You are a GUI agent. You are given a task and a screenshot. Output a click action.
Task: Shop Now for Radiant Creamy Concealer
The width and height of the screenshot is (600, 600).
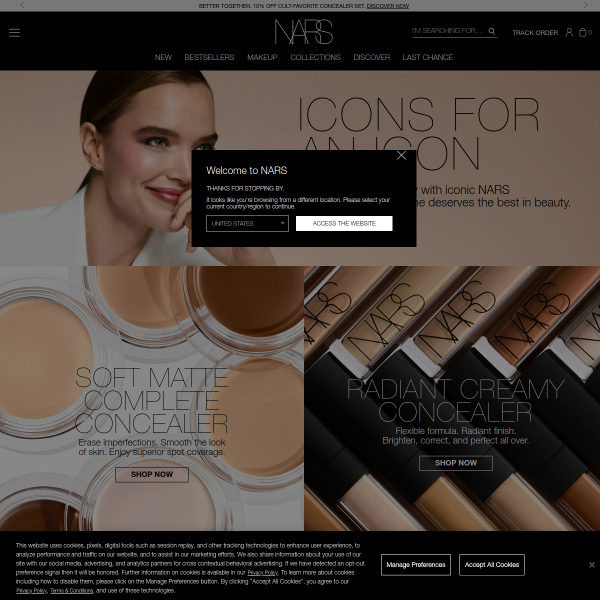456,463
